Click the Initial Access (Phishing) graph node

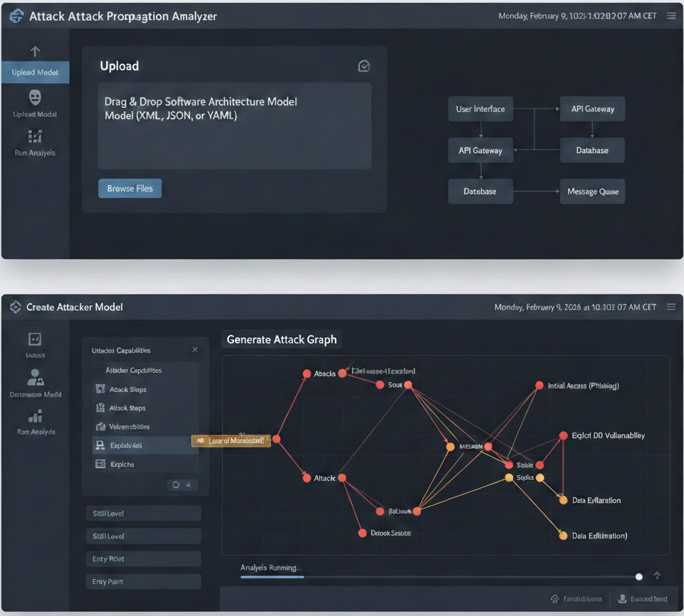[x=540, y=386]
